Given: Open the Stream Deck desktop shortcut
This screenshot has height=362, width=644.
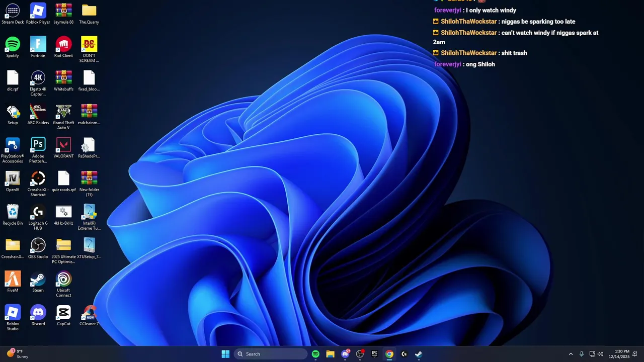Looking at the screenshot, I should click(13, 14).
